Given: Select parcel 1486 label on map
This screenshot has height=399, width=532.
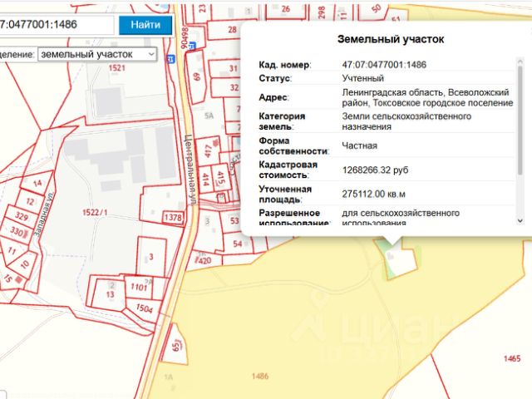Looking at the screenshot, I should [260, 376].
